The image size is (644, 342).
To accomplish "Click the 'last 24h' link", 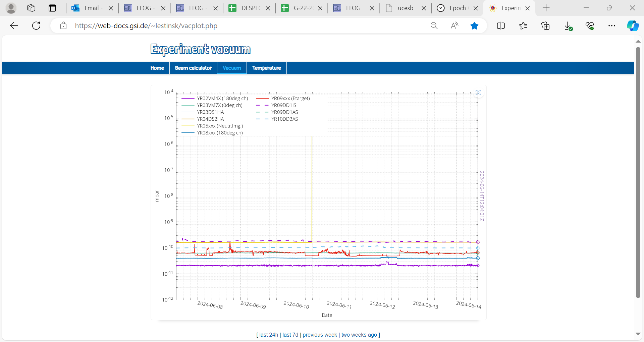I will [x=269, y=335].
